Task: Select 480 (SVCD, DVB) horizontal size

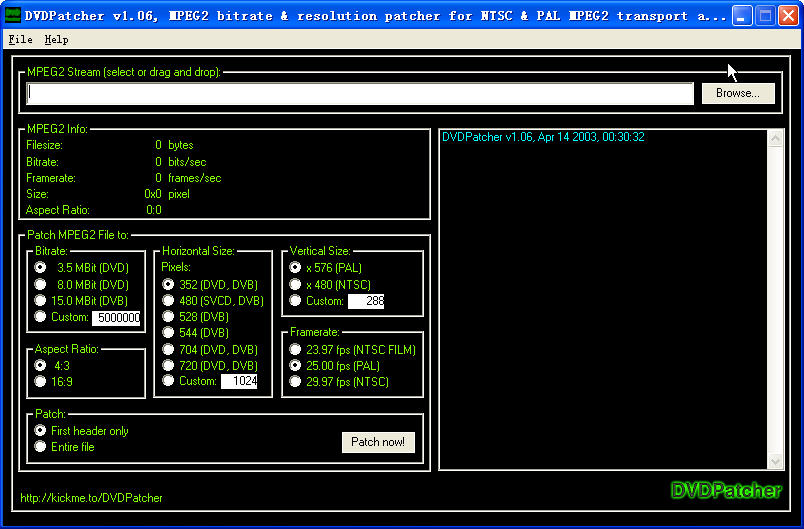Action: click(x=168, y=300)
